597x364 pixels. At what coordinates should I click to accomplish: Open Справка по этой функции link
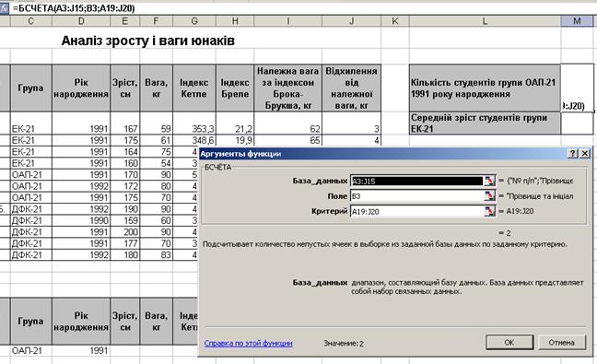(x=248, y=343)
